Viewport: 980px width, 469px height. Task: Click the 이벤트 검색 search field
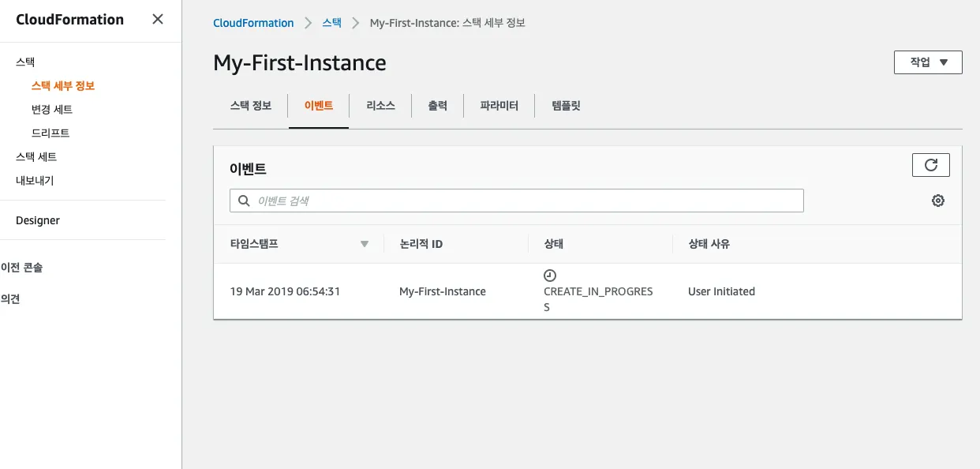coord(517,201)
